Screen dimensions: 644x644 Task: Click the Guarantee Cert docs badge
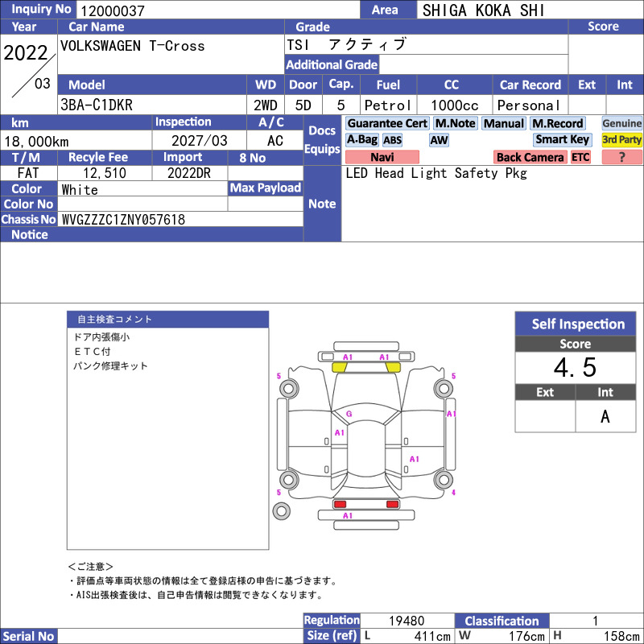coord(387,123)
